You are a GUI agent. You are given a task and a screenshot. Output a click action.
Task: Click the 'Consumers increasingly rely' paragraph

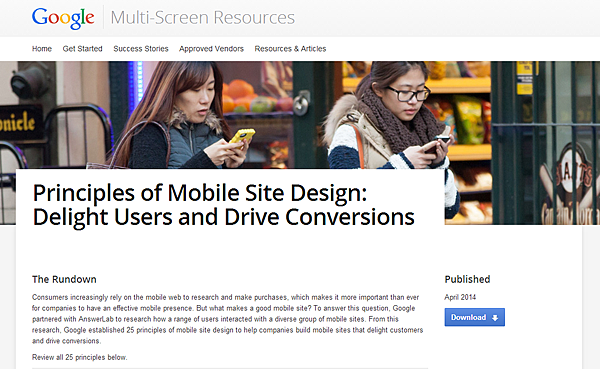click(x=228, y=319)
